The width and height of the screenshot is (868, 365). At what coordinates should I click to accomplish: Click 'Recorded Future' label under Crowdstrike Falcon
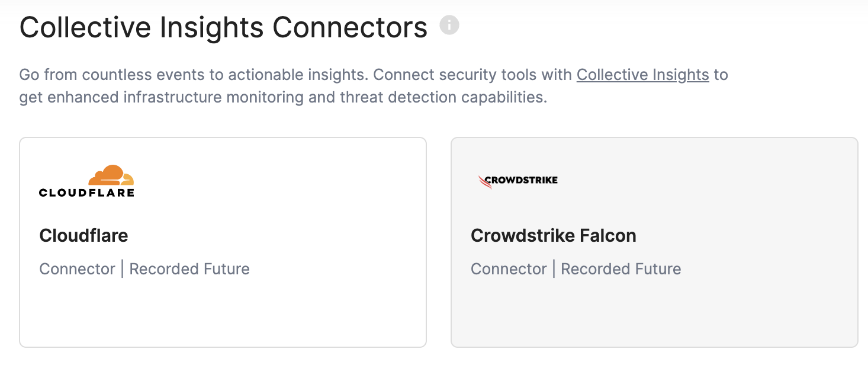click(x=621, y=269)
